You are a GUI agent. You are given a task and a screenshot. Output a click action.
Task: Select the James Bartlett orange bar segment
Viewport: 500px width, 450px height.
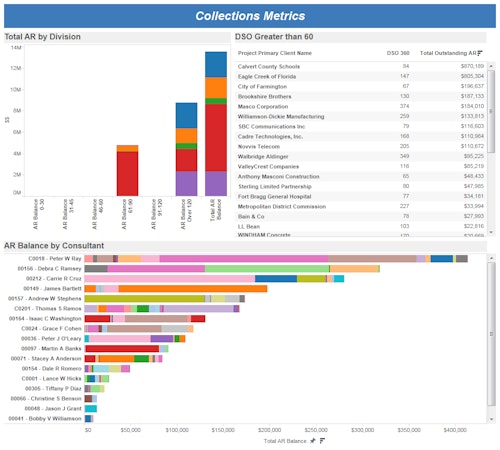[x=193, y=289]
